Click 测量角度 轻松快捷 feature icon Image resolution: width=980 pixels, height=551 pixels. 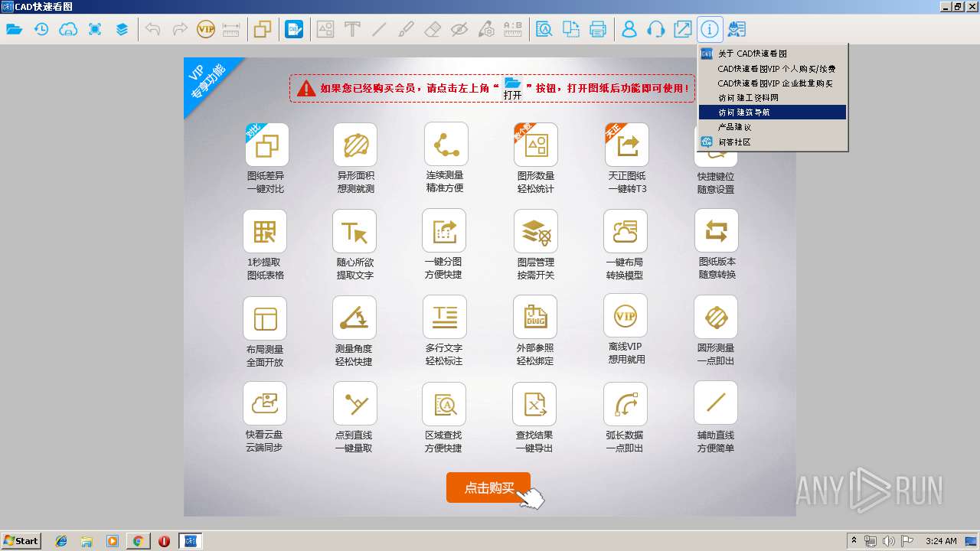[x=354, y=318]
